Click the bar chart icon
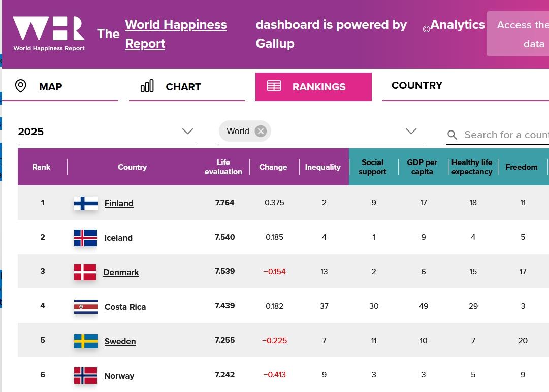Image resolution: width=549 pixels, height=392 pixels. [x=147, y=86]
